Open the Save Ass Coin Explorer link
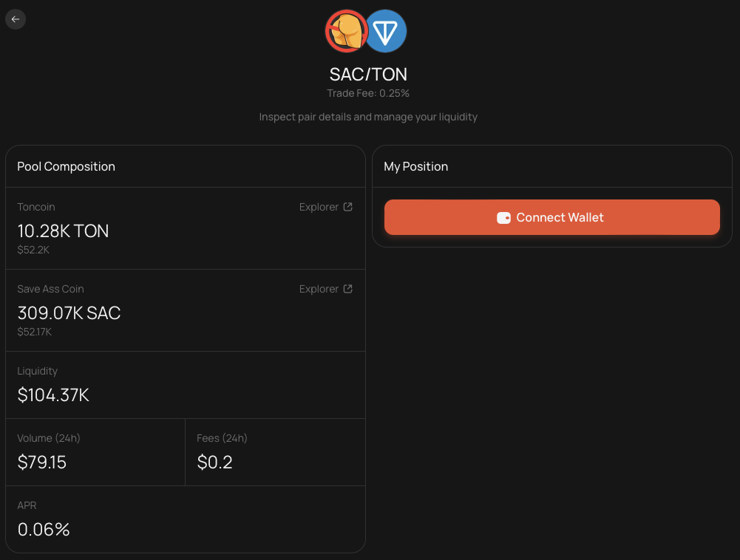The width and height of the screenshot is (740, 560). point(325,289)
